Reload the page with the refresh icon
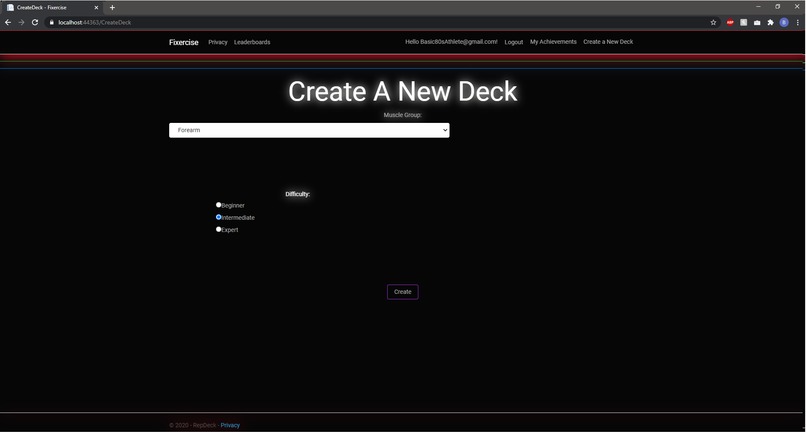 click(x=35, y=22)
